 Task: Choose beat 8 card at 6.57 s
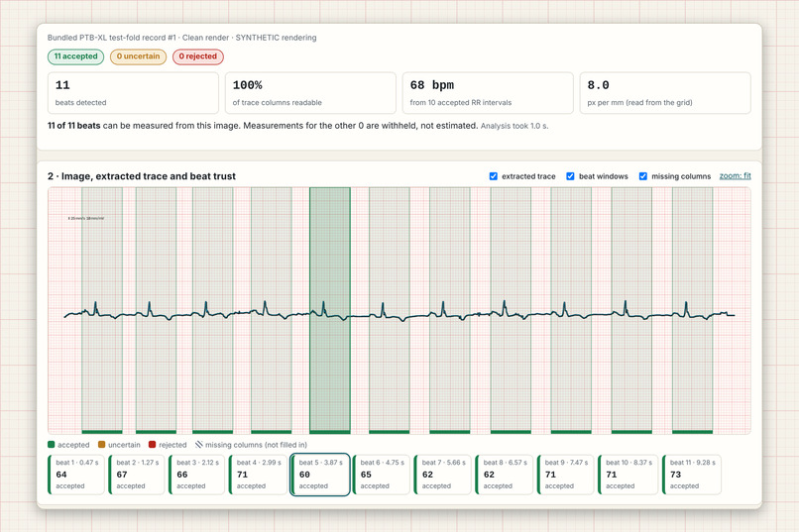[504, 475]
